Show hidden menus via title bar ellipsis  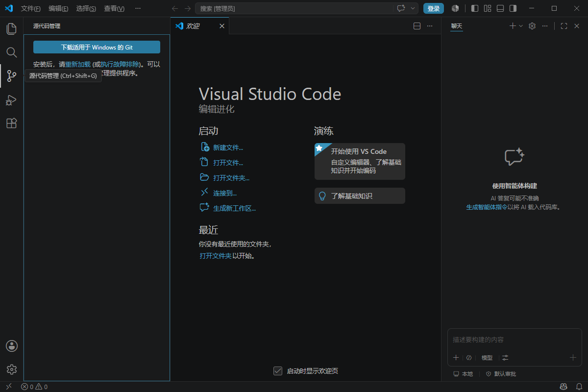[x=138, y=8]
